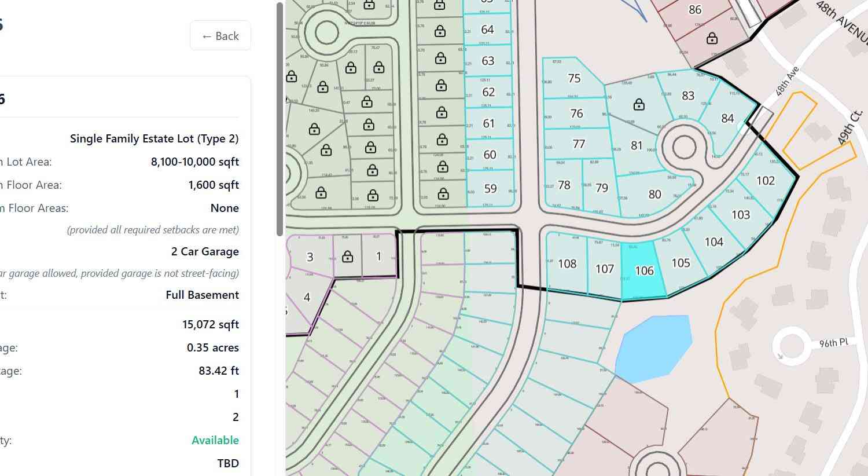The width and height of the screenshot is (868, 476).
Task: Click the lock icon directly left of lot 63
Action: [x=440, y=58]
